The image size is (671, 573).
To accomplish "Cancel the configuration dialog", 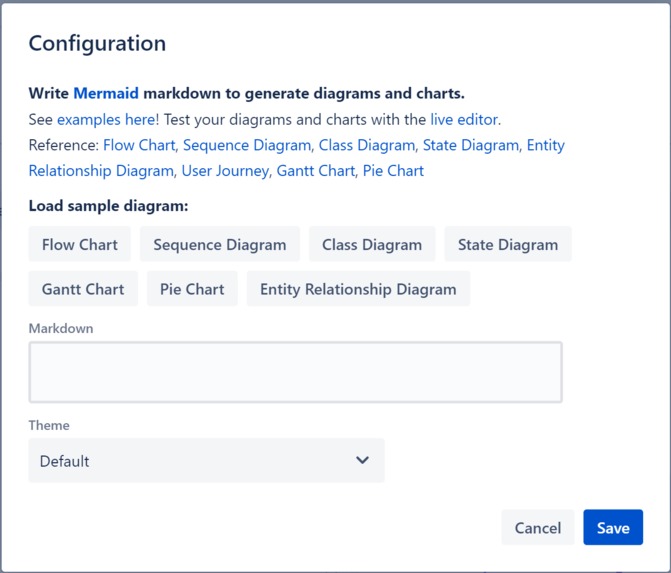I will [x=537, y=527].
